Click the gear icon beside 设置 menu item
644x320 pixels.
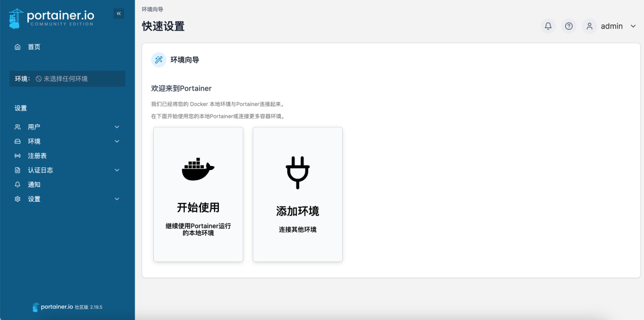point(18,199)
